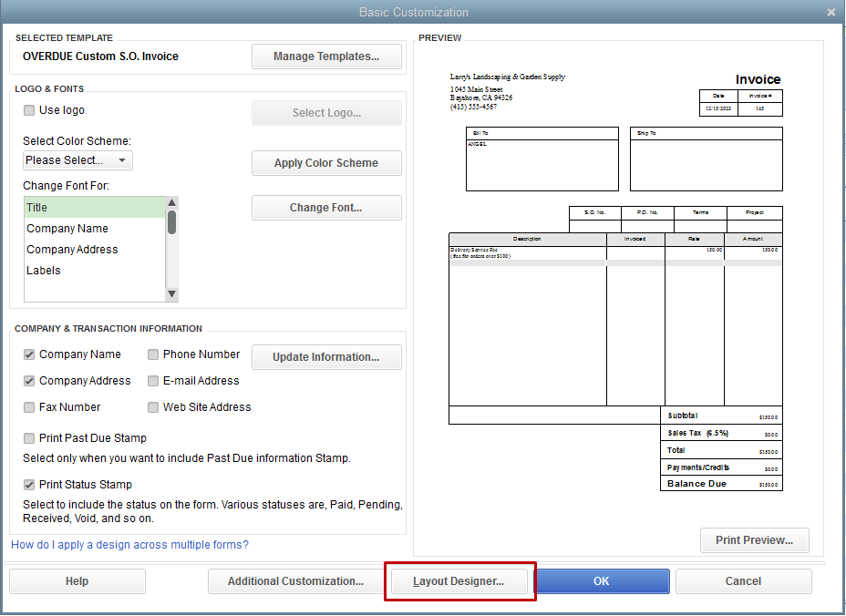Open the Change Font dialog
Screen dimensions: 846x616
(x=326, y=208)
